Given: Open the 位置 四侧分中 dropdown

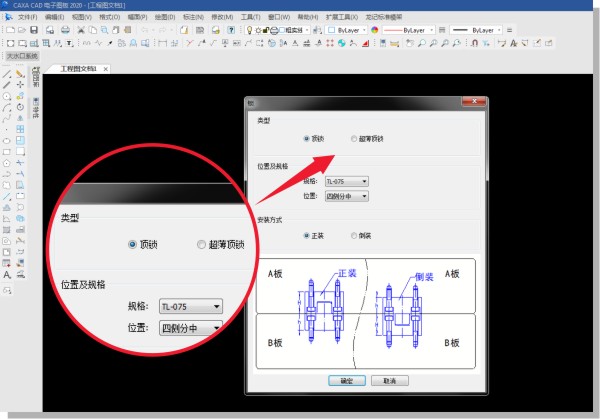Looking at the screenshot, I should [x=347, y=196].
